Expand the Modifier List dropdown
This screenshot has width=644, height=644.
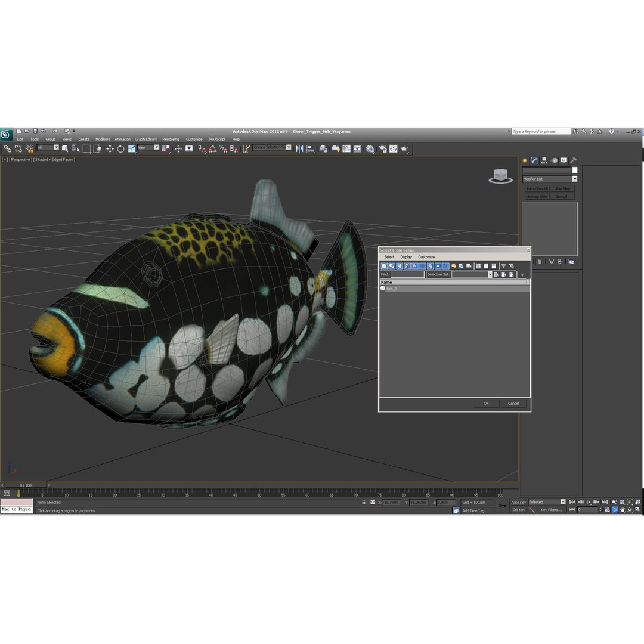coord(575,179)
